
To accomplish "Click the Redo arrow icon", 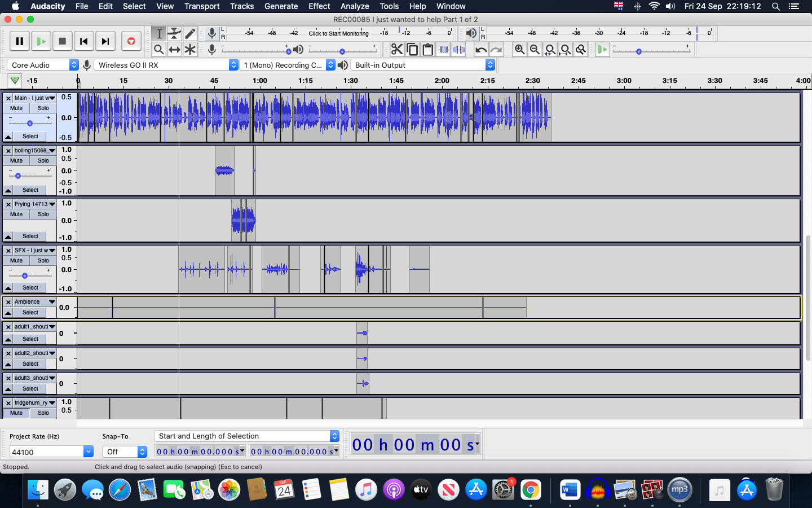I will tap(496, 50).
